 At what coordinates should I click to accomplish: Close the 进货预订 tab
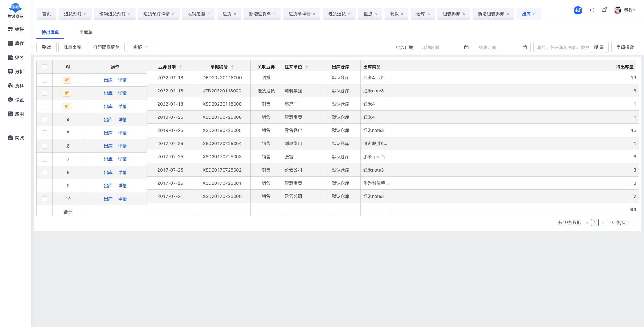click(x=85, y=14)
